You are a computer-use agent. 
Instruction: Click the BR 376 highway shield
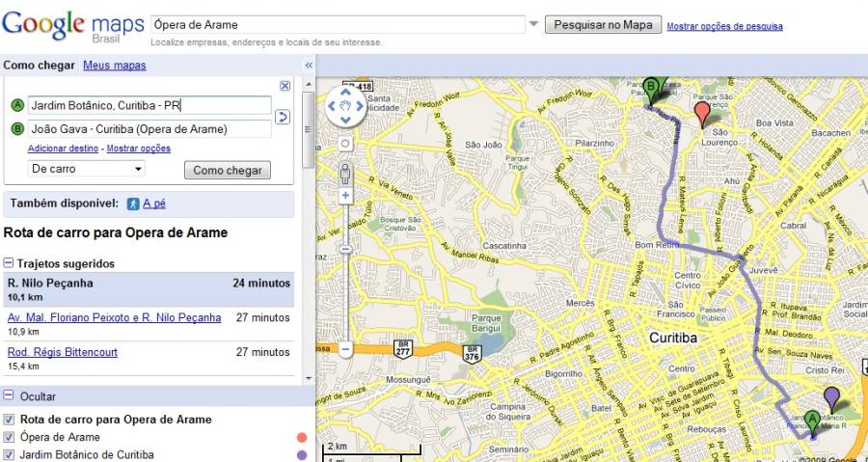point(473,354)
